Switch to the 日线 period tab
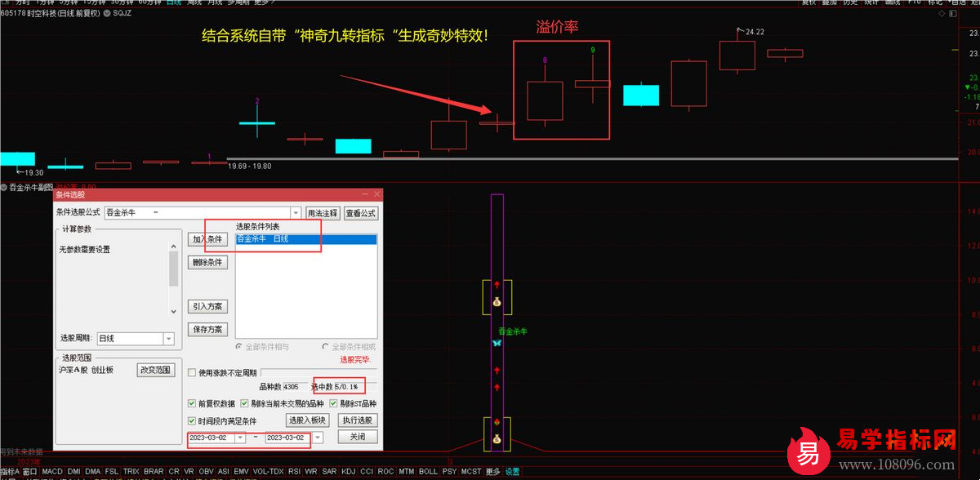 (x=174, y=2)
